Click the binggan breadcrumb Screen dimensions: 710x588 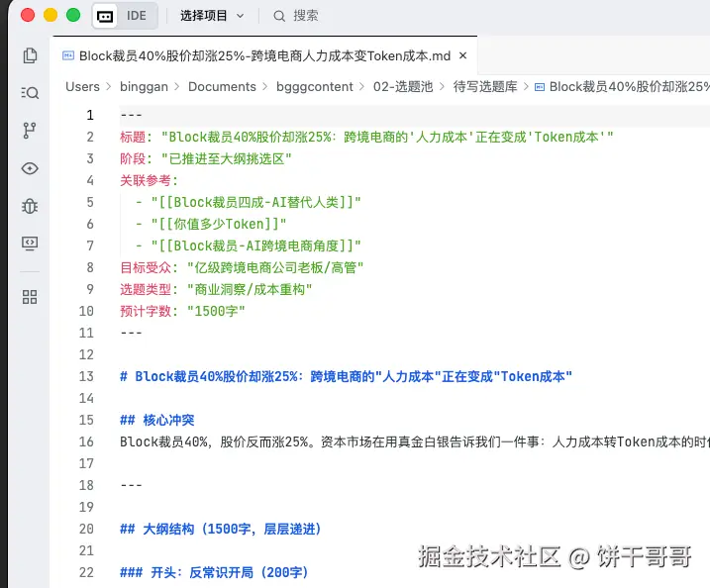[144, 86]
